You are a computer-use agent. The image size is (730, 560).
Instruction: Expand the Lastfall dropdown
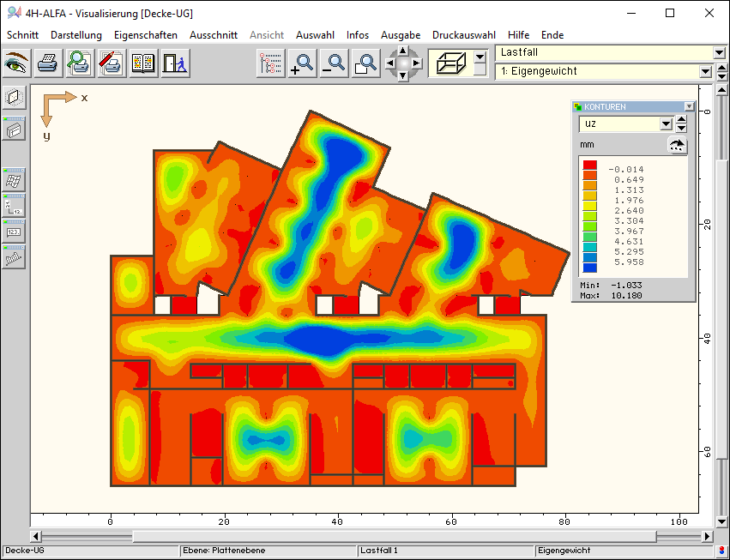click(x=719, y=53)
